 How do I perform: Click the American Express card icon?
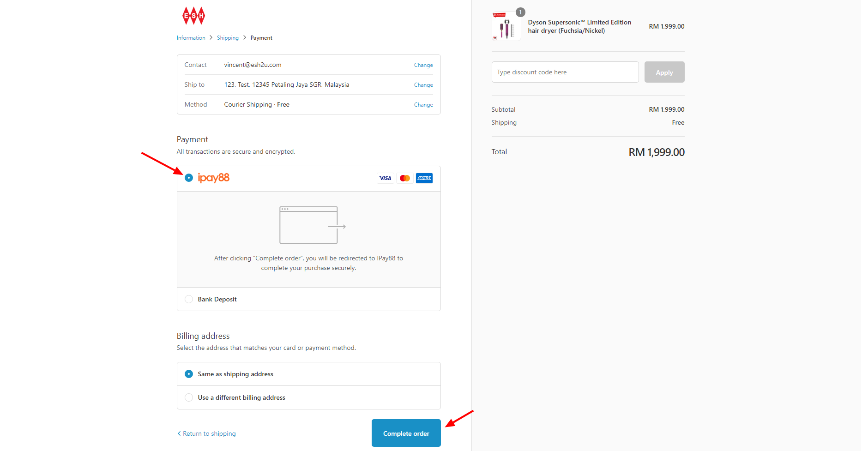point(424,178)
